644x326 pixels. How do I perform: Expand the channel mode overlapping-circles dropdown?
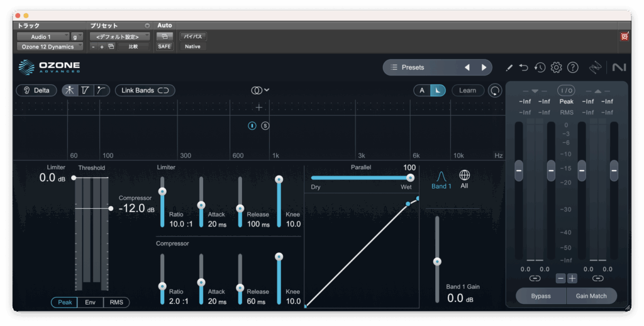point(260,90)
